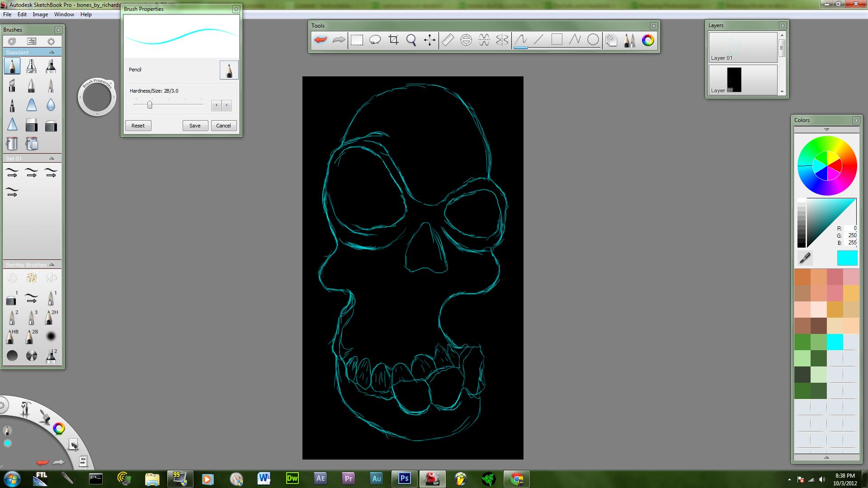Open the Edit menu
The width and height of the screenshot is (868, 488).
[22, 14]
